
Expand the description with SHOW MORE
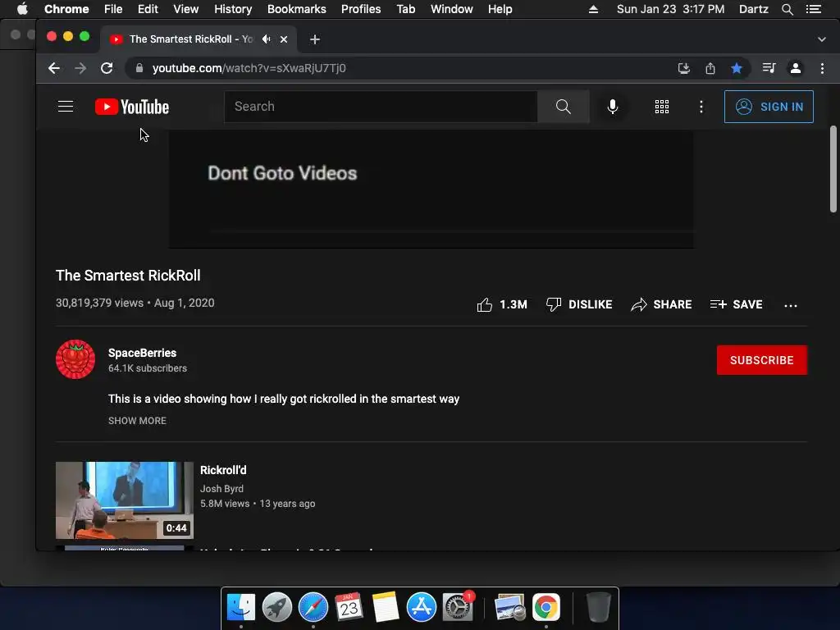tap(137, 421)
